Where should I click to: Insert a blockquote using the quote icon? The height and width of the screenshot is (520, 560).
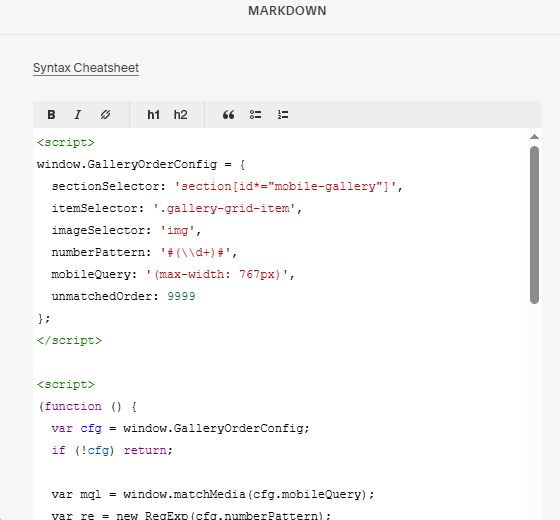tap(229, 115)
